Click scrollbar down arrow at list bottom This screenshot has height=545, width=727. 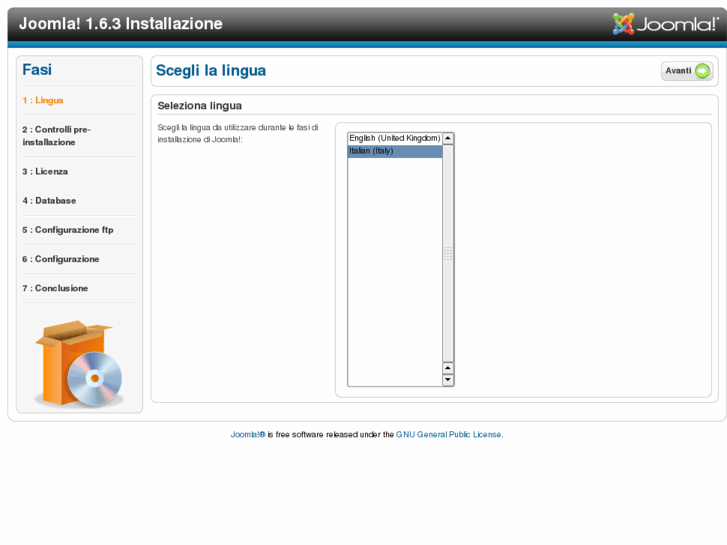click(x=448, y=380)
